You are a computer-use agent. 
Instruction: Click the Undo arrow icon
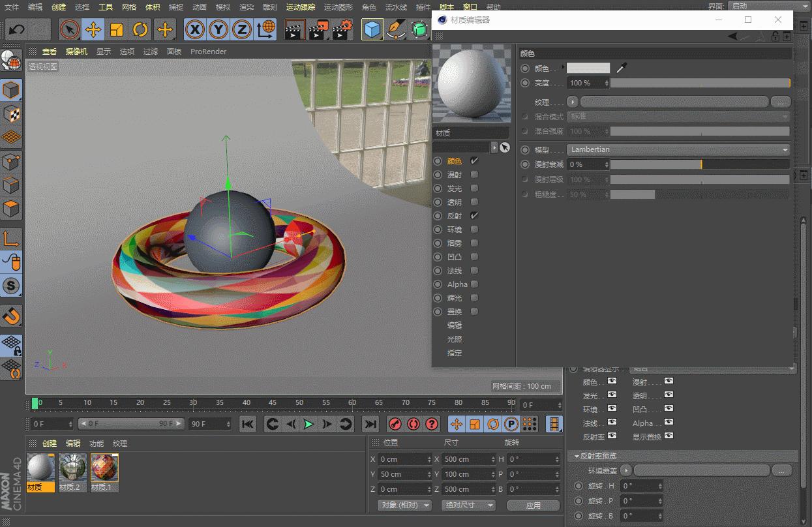click(17, 29)
